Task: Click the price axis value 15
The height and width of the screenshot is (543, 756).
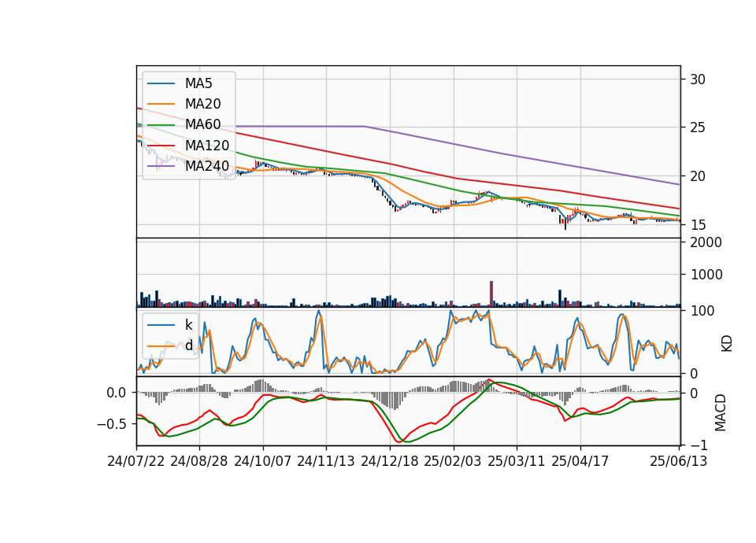Action: point(697,225)
